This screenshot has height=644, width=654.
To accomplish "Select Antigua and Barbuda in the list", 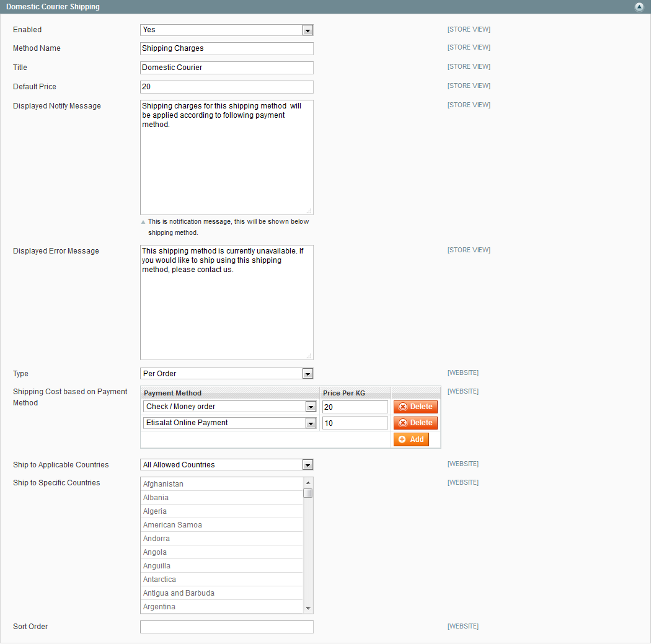I will 221,593.
